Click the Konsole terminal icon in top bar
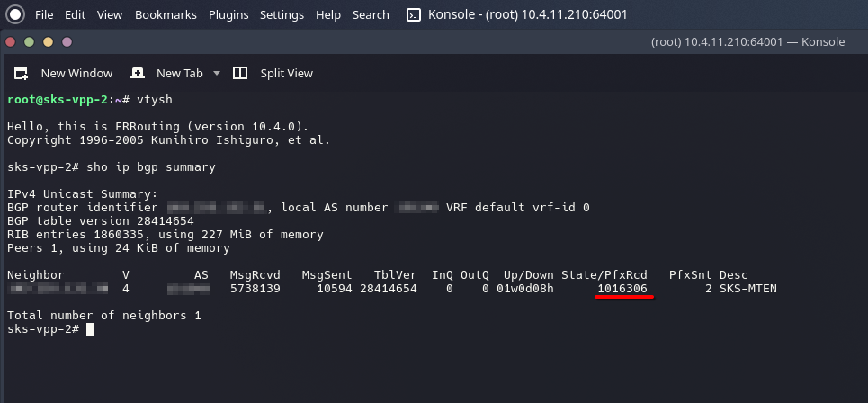This screenshot has width=868, height=403. [414, 15]
